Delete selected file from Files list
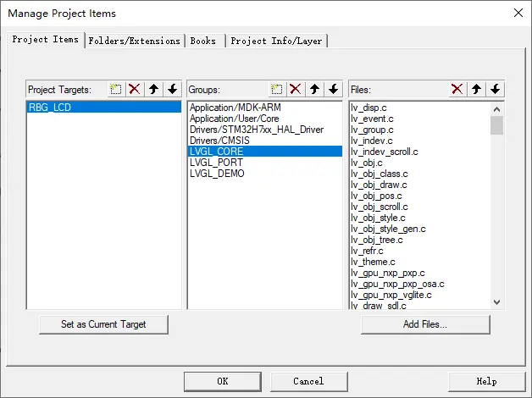532x398 pixels. [457, 89]
